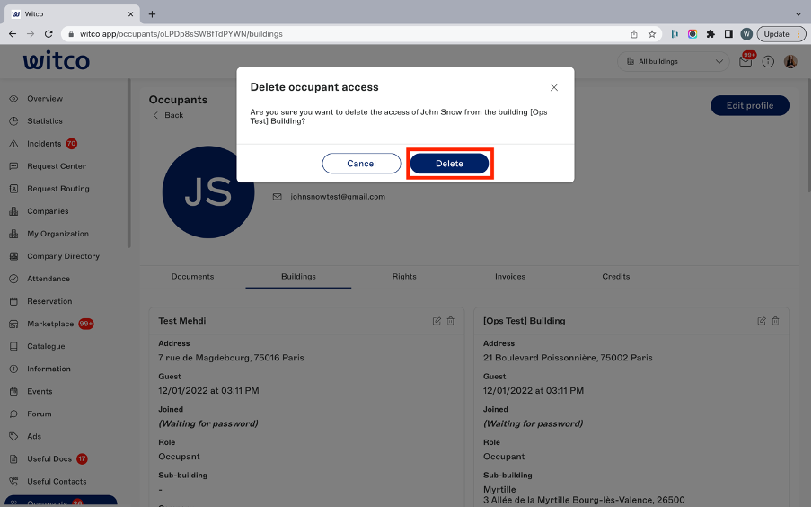Viewport: 812px width, 507px height.
Task: Click the sidebar vertical scrollbar
Action: (x=129, y=164)
